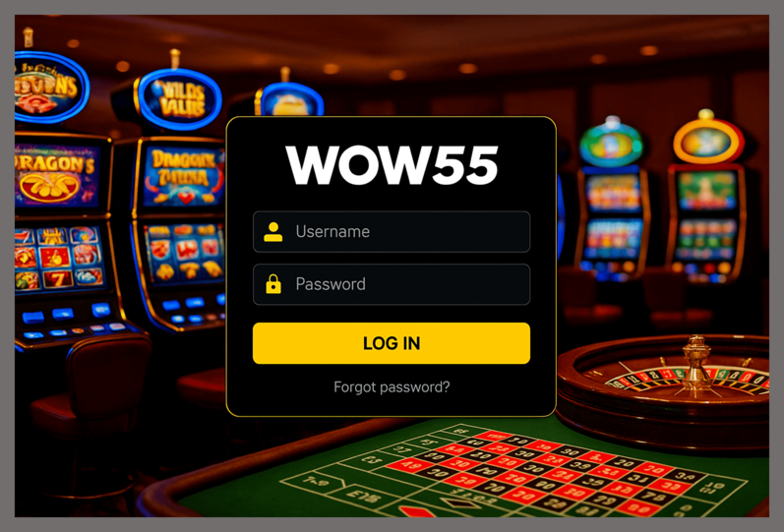Click the second slot machine's Dragon screen
This screenshot has width=784, height=532.
tap(184, 177)
